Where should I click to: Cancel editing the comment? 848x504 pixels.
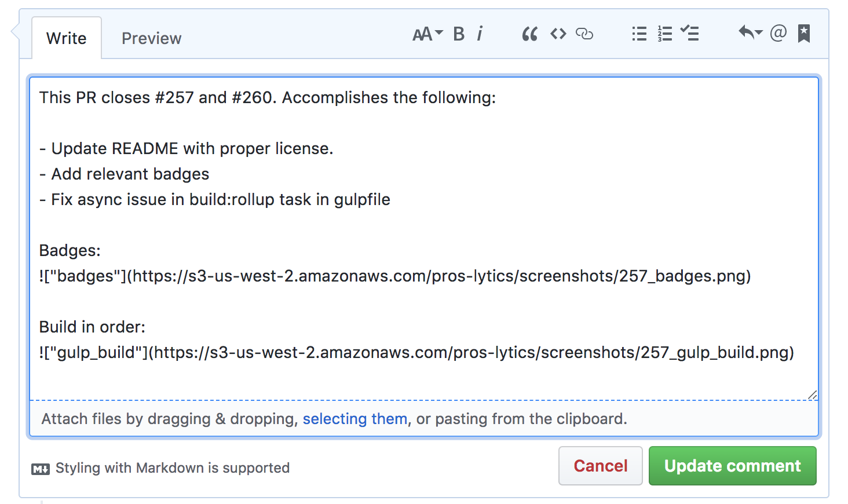(x=600, y=466)
